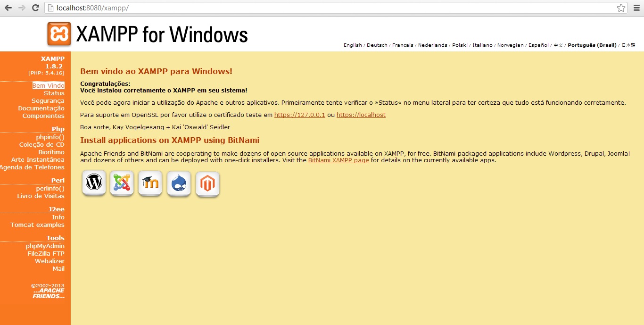Open Documentação in the sidebar

pyautogui.click(x=41, y=108)
